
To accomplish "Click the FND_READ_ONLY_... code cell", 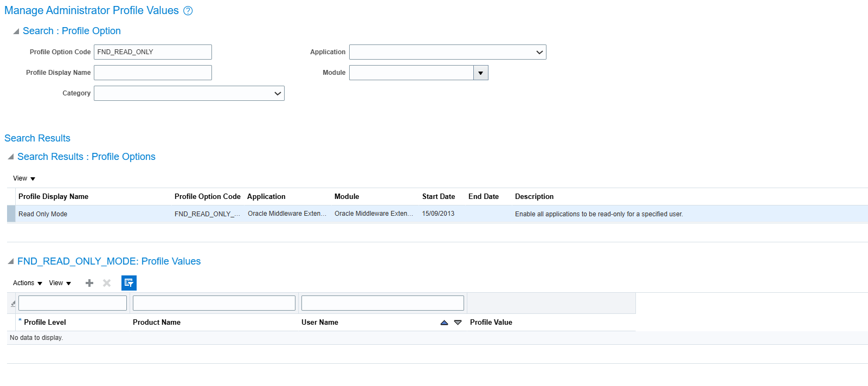I will [207, 214].
